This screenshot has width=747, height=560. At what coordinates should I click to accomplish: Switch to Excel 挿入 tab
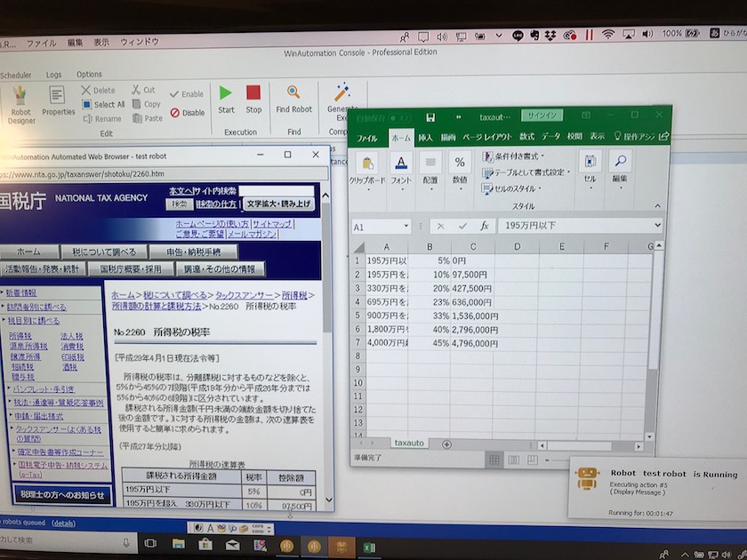[x=425, y=138]
